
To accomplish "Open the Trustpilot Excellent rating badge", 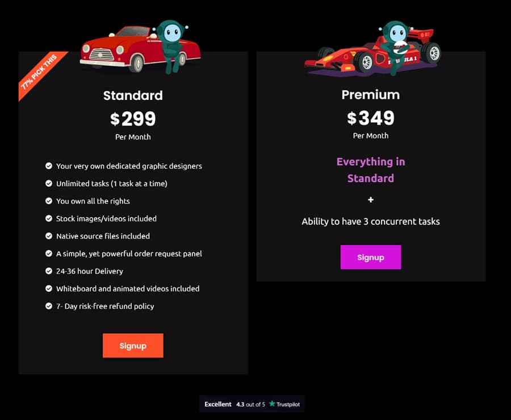I will pyautogui.click(x=252, y=404).
